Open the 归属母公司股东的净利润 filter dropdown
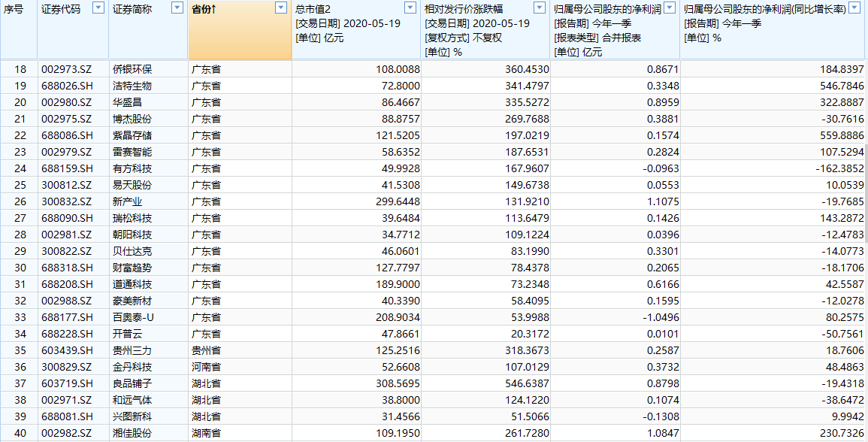 (669, 8)
